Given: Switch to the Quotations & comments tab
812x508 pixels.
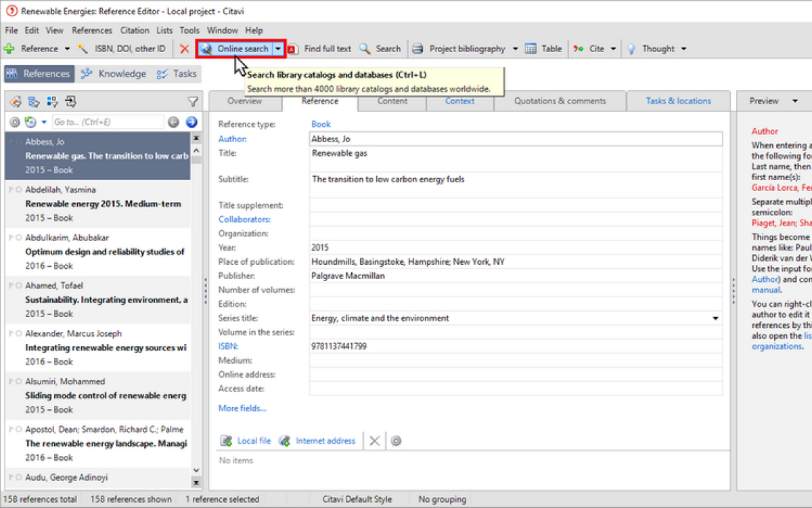Looking at the screenshot, I should [560, 101].
